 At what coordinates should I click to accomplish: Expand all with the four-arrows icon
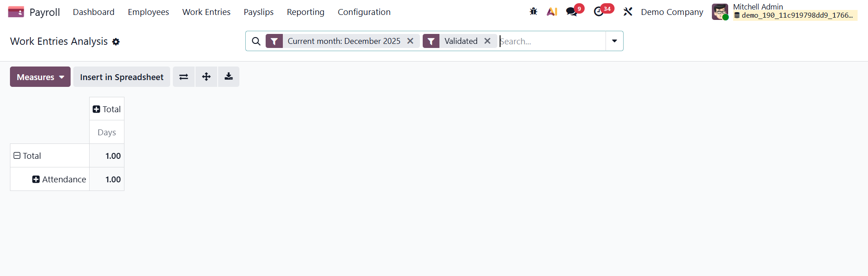pyautogui.click(x=206, y=77)
